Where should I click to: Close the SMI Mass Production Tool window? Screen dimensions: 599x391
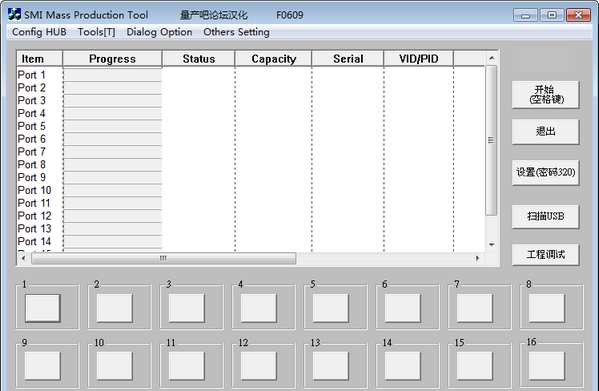coord(578,15)
